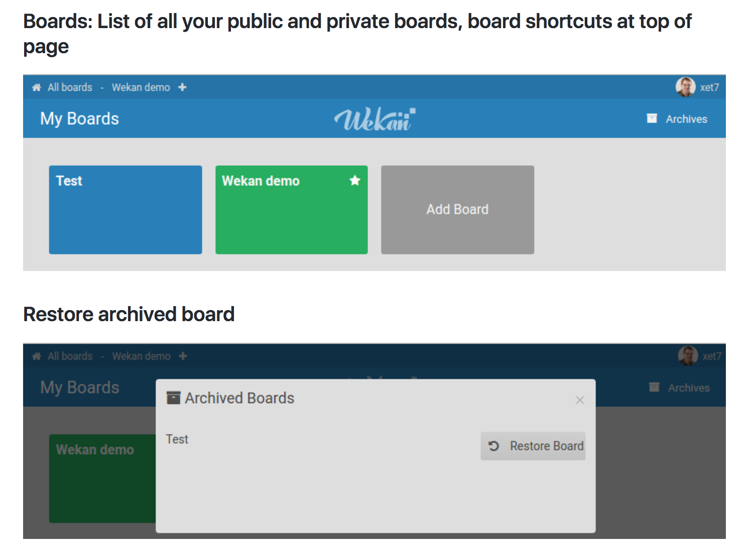Select All boards in the breadcrumb
The image size is (756, 558).
[69, 87]
